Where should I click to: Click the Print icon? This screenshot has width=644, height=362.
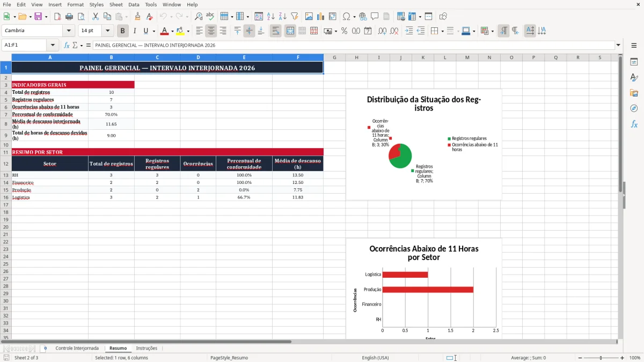(x=69, y=17)
